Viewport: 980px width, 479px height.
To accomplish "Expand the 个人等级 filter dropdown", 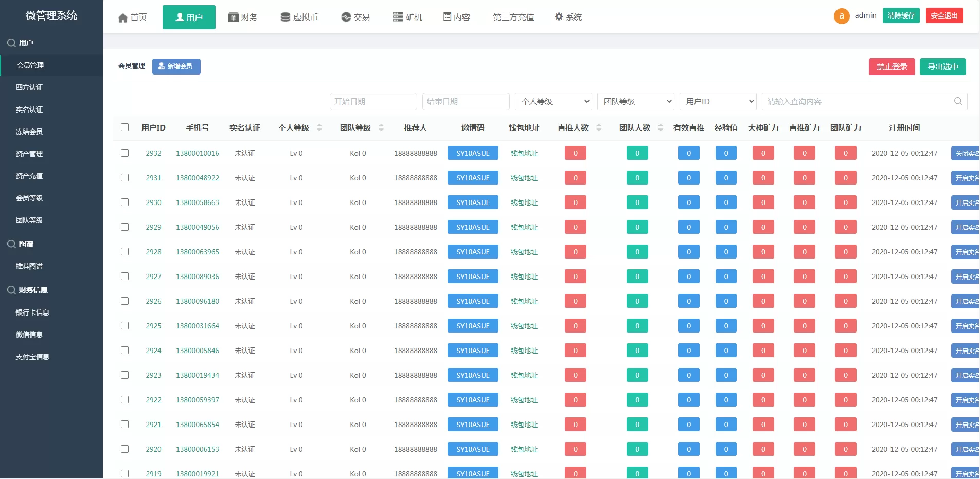I will point(553,101).
